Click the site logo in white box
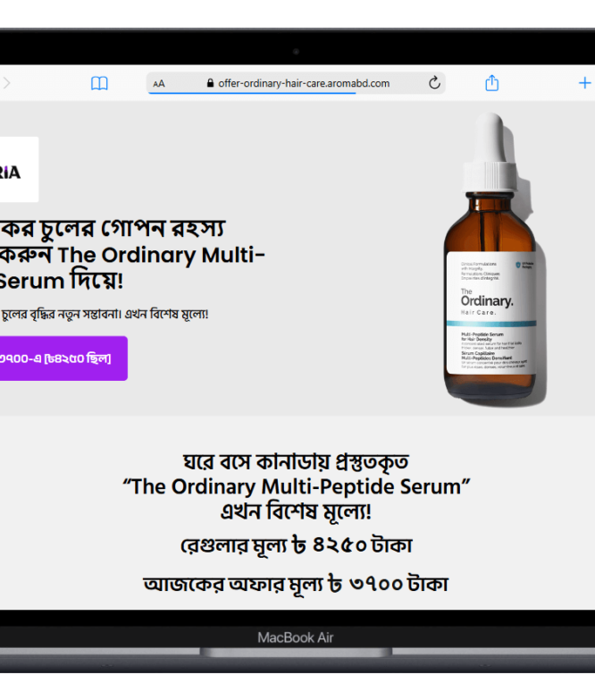 19,169
